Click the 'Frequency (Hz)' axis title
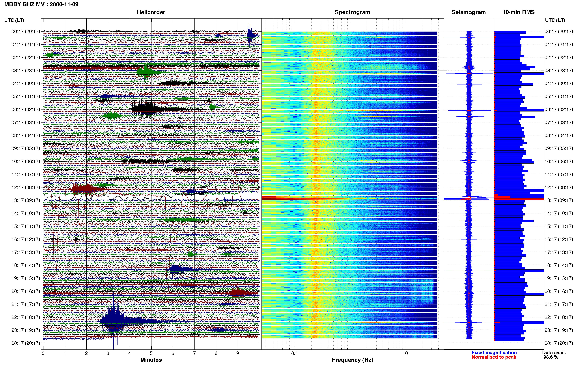Image resolution: width=588 pixels, height=368 pixels. (352, 360)
